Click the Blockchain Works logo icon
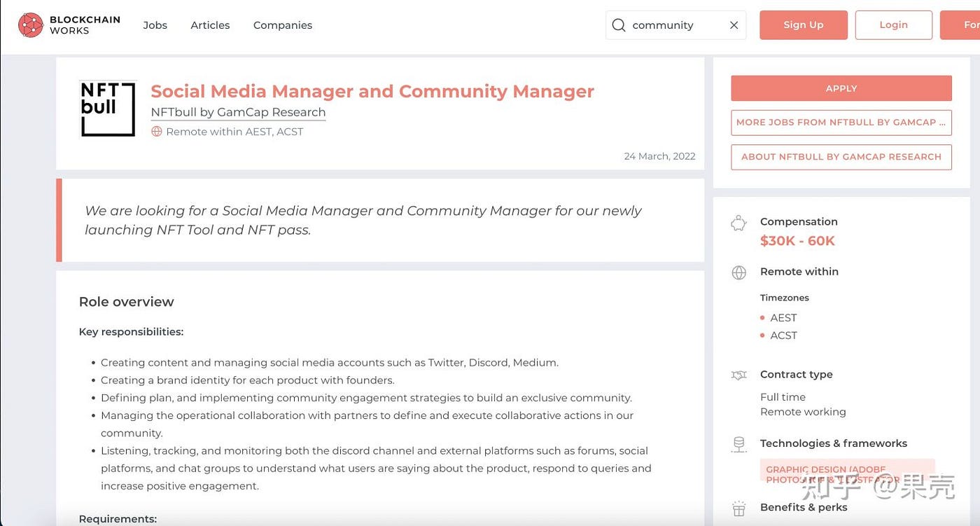This screenshot has width=980, height=526. tap(30, 25)
